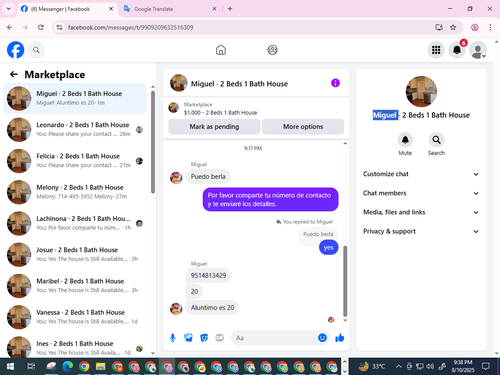The width and height of the screenshot is (500, 375).
Task: Click the Aluntimo es 20 message
Action: tap(212, 308)
